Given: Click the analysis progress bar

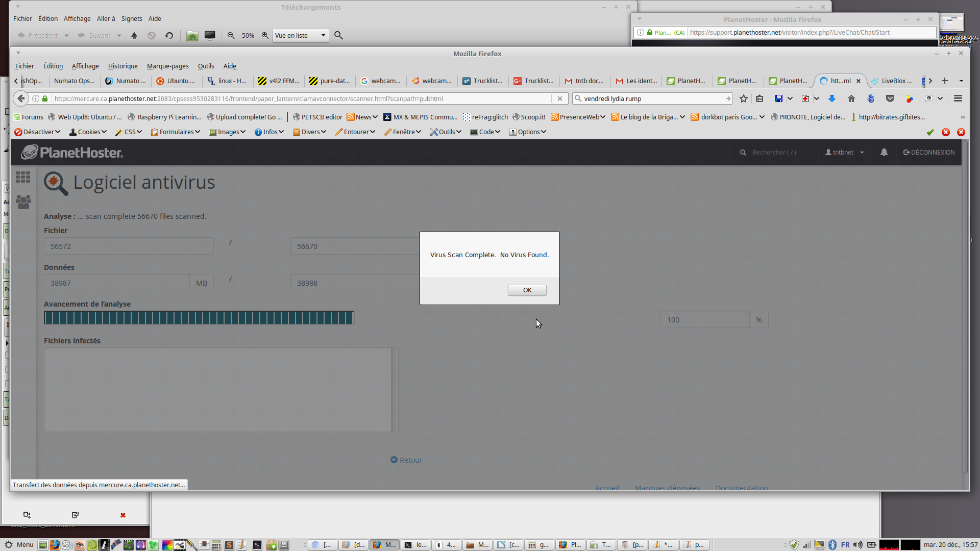Looking at the screenshot, I should coord(199,318).
